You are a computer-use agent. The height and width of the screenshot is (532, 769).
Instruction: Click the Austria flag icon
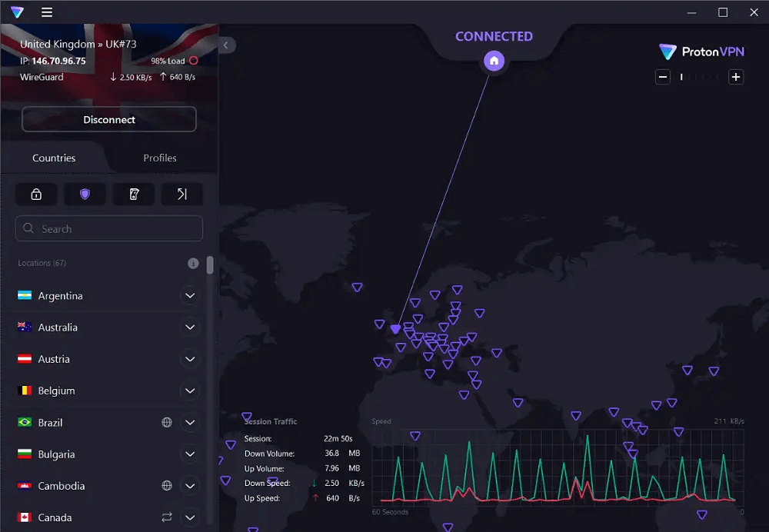point(25,359)
